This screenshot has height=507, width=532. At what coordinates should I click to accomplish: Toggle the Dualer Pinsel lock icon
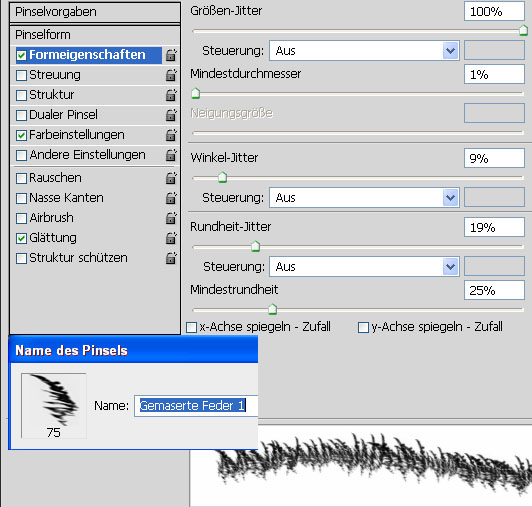click(171, 115)
